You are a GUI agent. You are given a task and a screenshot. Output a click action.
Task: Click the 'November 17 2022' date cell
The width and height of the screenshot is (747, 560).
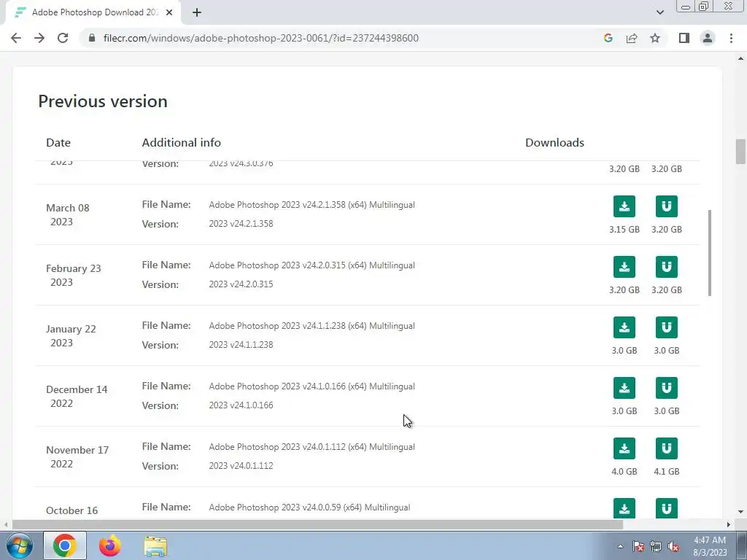(x=77, y=456)
